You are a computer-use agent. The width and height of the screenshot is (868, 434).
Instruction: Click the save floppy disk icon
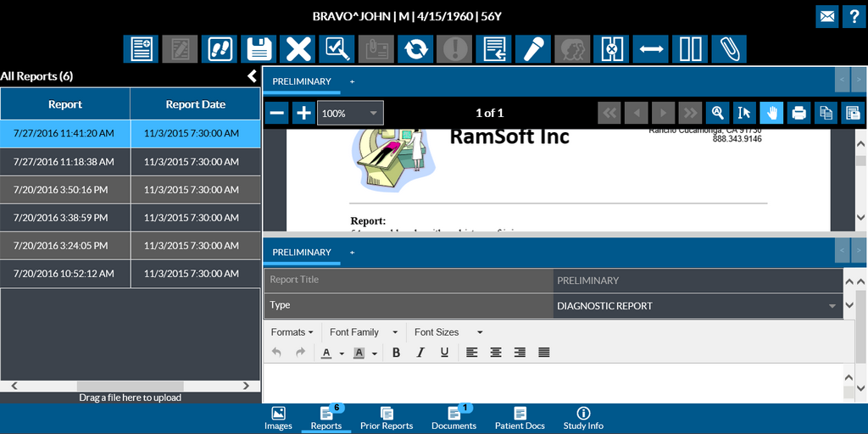(259, 49)
